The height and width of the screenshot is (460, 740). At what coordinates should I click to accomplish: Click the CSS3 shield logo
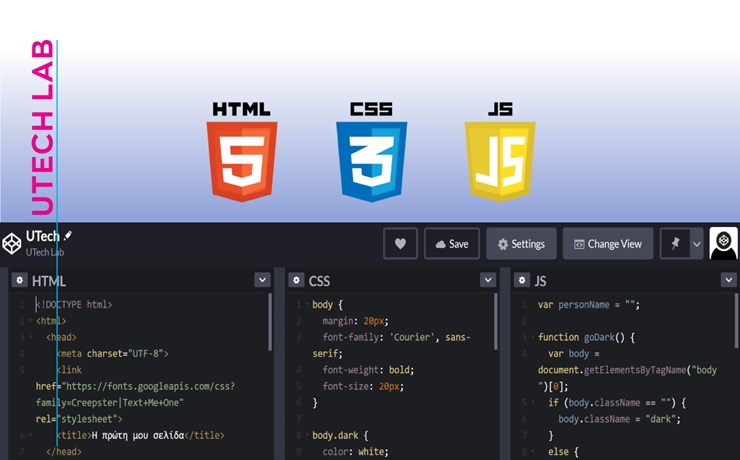point(371,161)
